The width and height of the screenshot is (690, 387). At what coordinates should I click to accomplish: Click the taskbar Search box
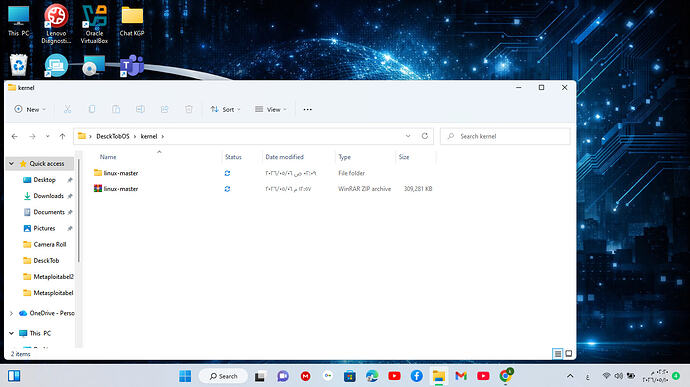coord(223,376)
